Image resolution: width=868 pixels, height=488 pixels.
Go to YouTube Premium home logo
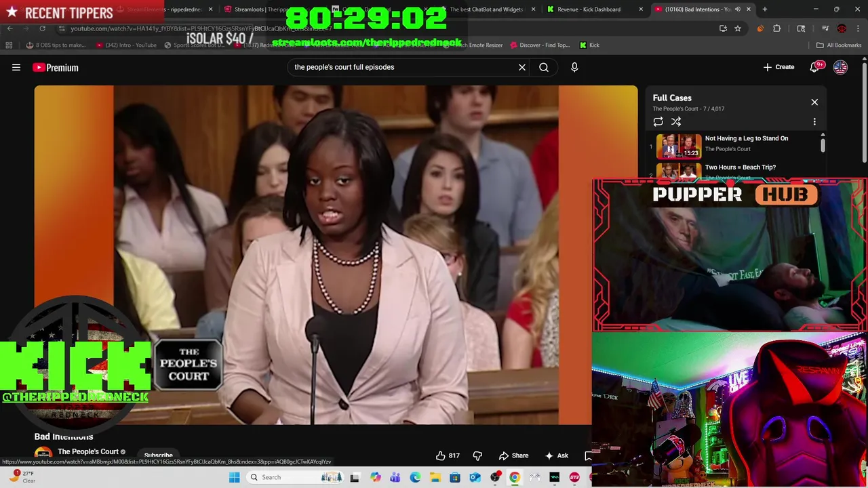click(56, 67)
